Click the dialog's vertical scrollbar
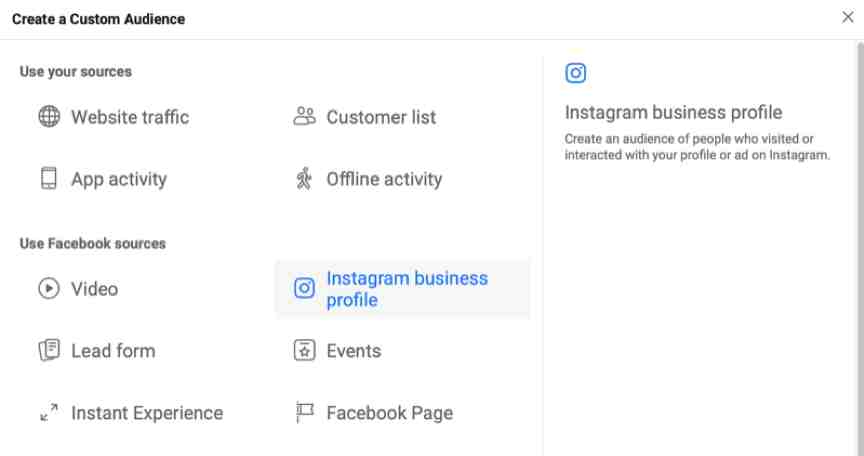The width and height of the screenshot is (864, 456). click(x=860, y=248)
